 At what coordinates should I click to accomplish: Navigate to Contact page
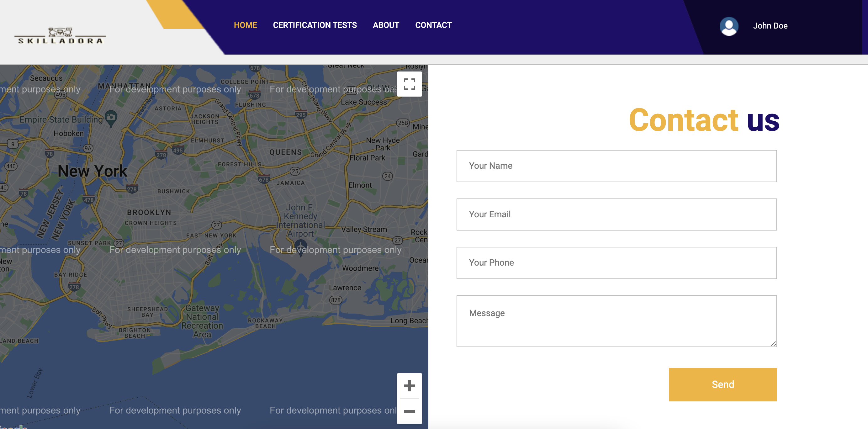coord(433,25)
